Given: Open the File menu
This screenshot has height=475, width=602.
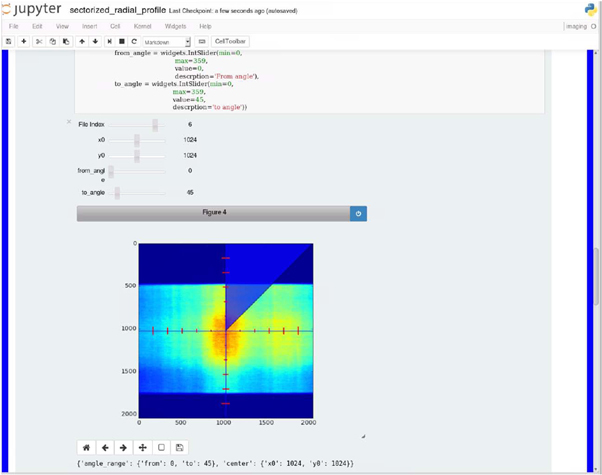Looking at the screenshot, I should (x=13, y=26).
